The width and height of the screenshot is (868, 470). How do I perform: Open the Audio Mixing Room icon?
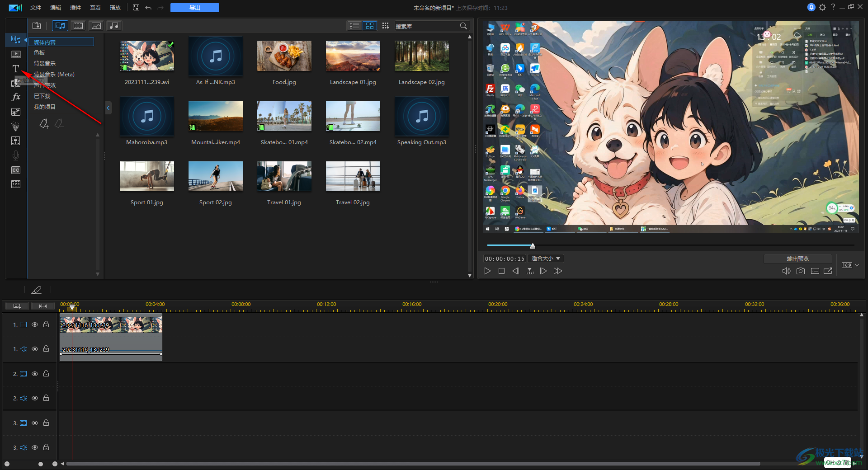coord(16,141)
